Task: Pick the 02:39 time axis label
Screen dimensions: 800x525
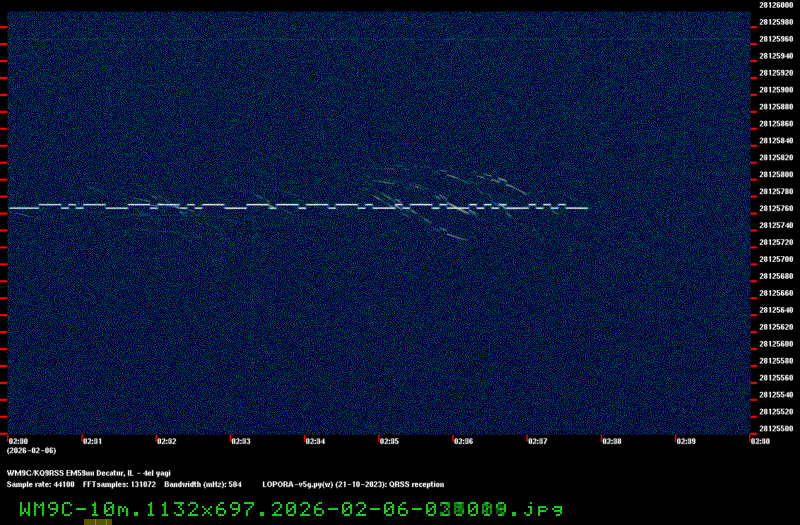Action: pos(686,440)
